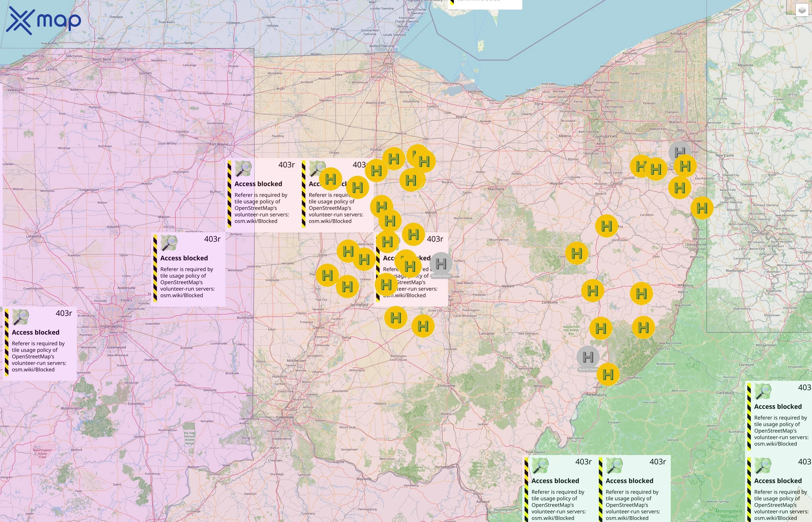Click the Mansfield city label

pos(496,189)
